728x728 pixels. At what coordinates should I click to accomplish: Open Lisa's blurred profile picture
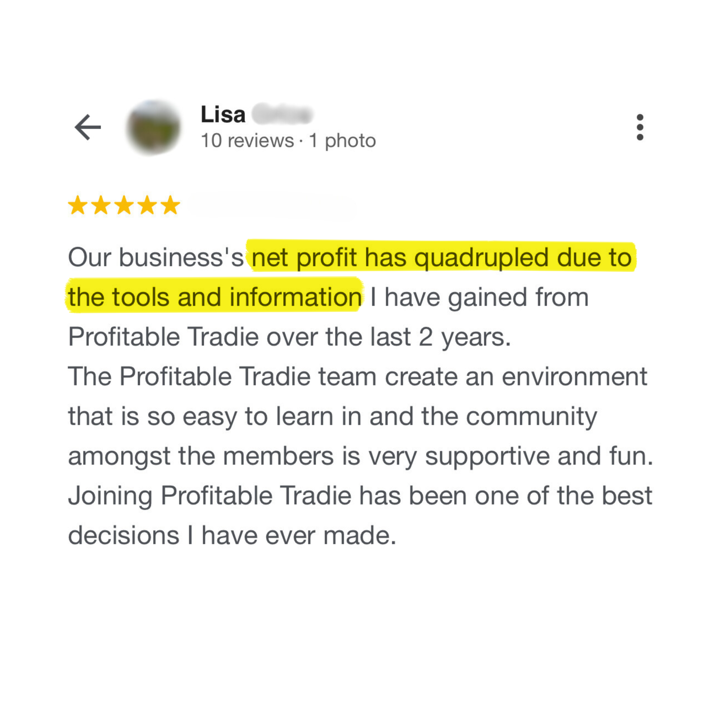pyautogui.click(x=154, y=127)
